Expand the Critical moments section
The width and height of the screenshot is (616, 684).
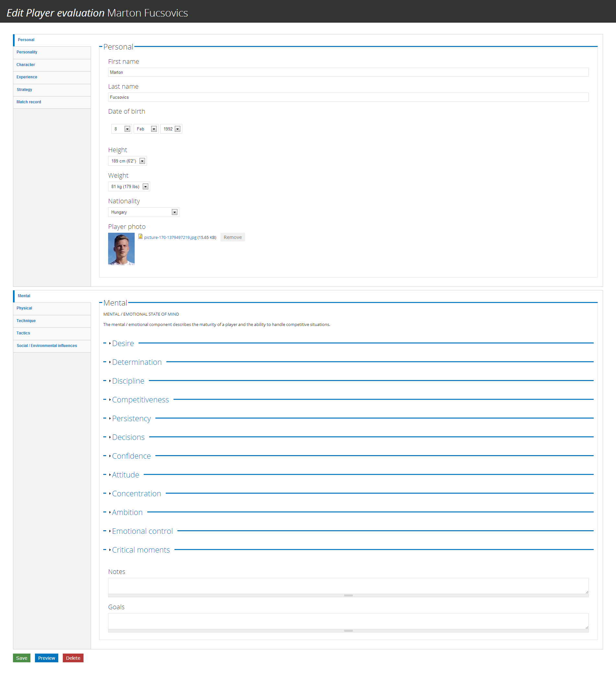pyautogui.click(x=141, y=550)
